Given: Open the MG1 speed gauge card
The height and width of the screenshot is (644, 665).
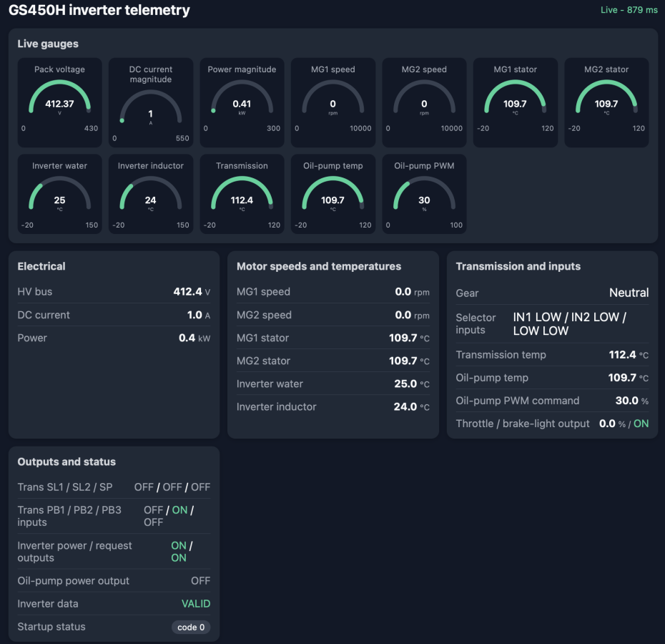Looking at the screenshot, I should [333, 103].
